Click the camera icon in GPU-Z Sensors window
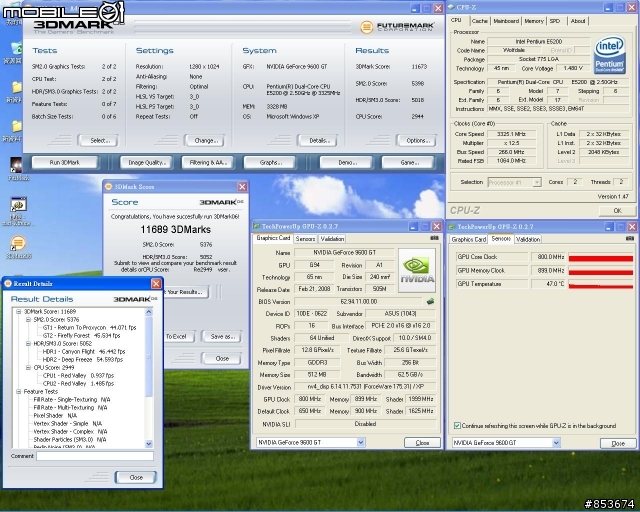This screenshot has width=640, height=512. pos(630,238)
